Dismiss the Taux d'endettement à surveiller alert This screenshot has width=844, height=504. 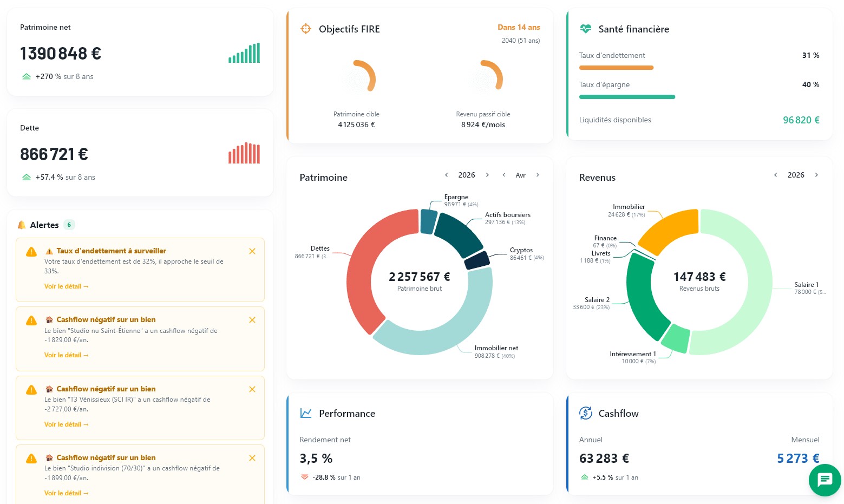252,251
